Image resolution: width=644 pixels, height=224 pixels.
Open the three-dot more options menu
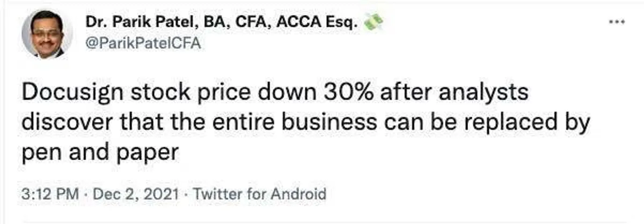pos(618,23)
